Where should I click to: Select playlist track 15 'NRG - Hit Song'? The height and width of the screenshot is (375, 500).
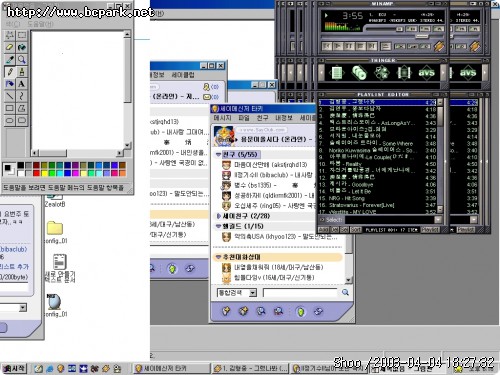pos(377,198)
